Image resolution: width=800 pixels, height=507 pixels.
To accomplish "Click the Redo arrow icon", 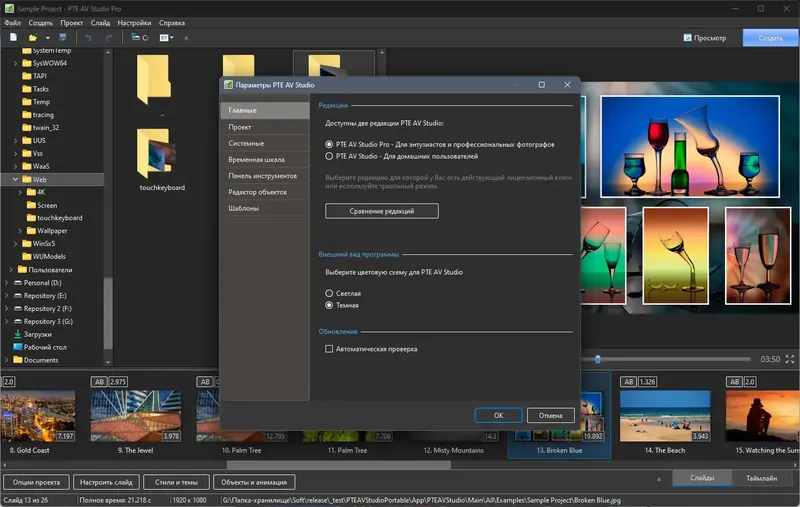I will click(x=108, y=38).
